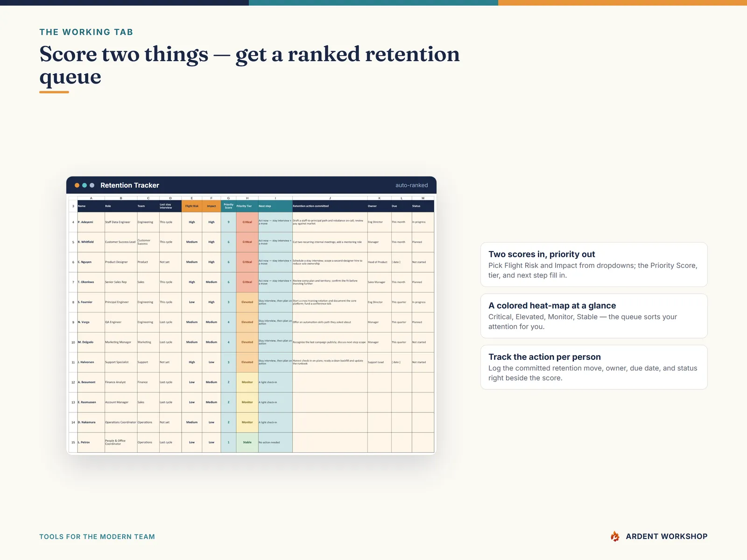Click the orange dot in the Retention Tracker title bar
747x560 pixels.
click(x=77, y=185)
